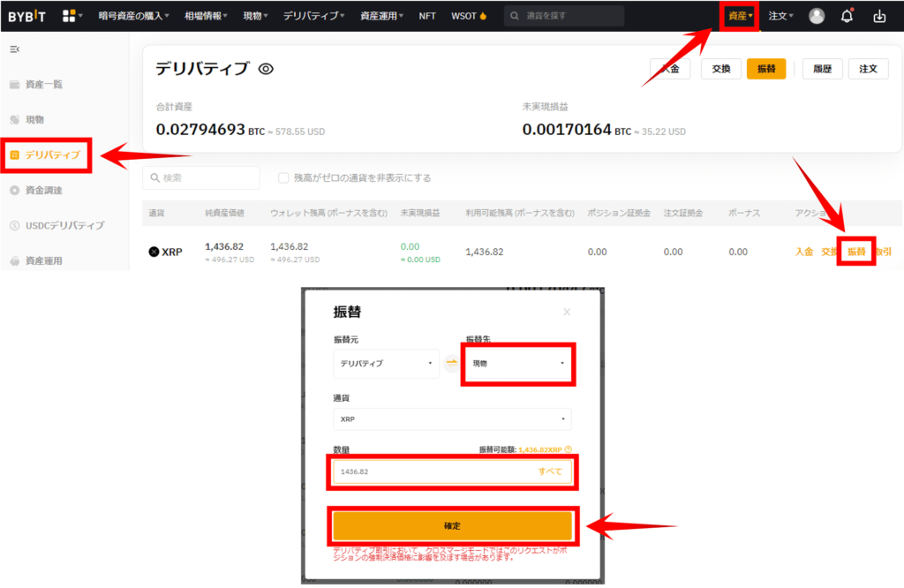Click the 0.02794693 BTC total asset value

pyautogui.click(x=210, y=130)
